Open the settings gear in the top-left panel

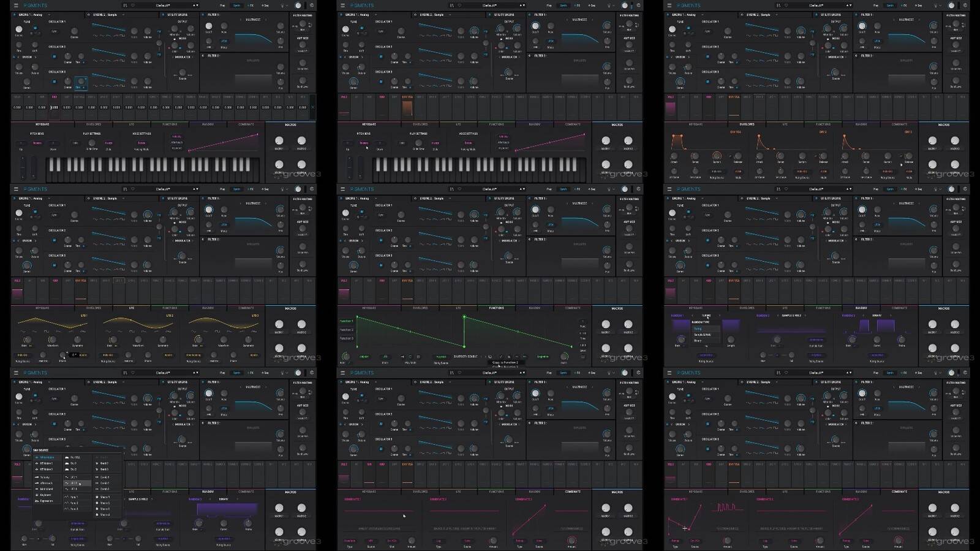tap(312, 6)
